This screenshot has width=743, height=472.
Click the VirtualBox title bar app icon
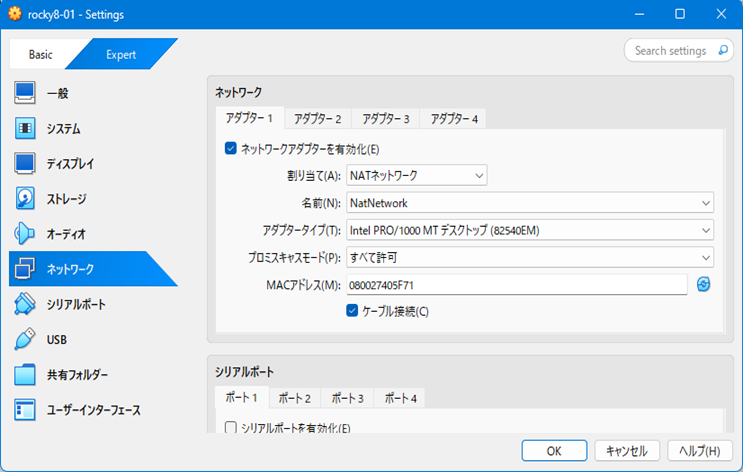coord(15,14)
